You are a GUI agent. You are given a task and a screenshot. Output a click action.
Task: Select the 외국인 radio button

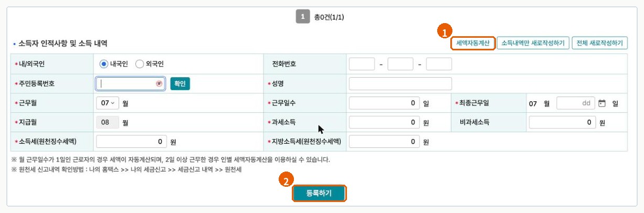point(140,64)
